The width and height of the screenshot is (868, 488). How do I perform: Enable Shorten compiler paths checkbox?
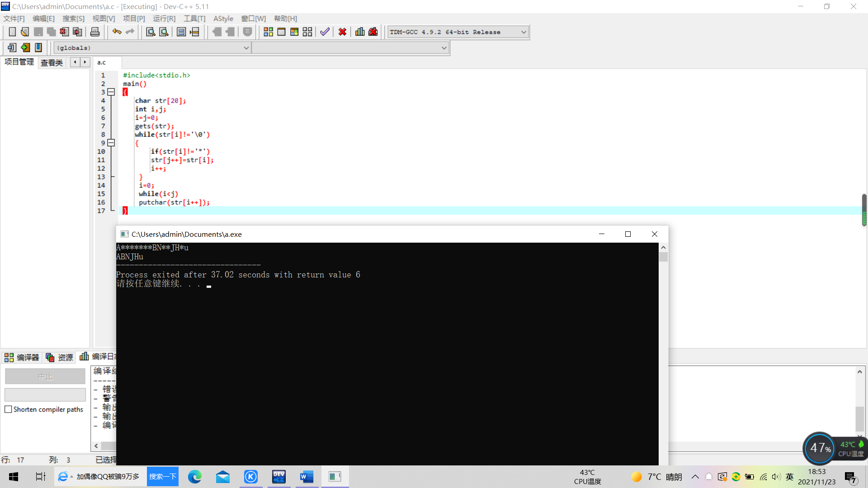[8, 409]
